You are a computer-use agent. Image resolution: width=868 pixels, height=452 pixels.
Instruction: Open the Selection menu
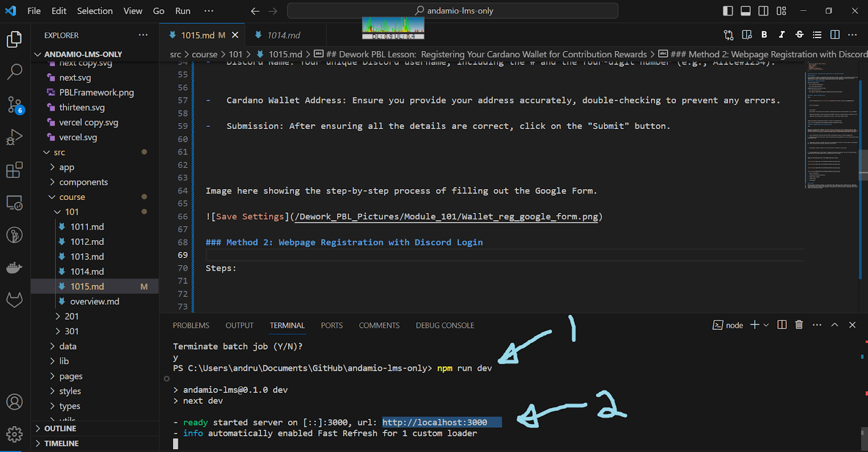click(x=94, y=11)
